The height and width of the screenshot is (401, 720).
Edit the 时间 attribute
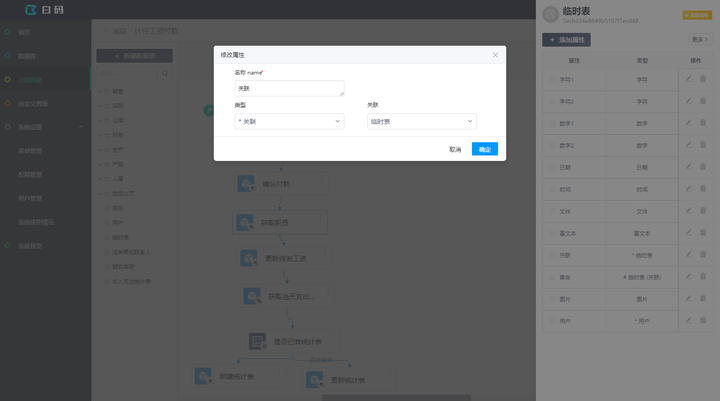tap(689, 189)
